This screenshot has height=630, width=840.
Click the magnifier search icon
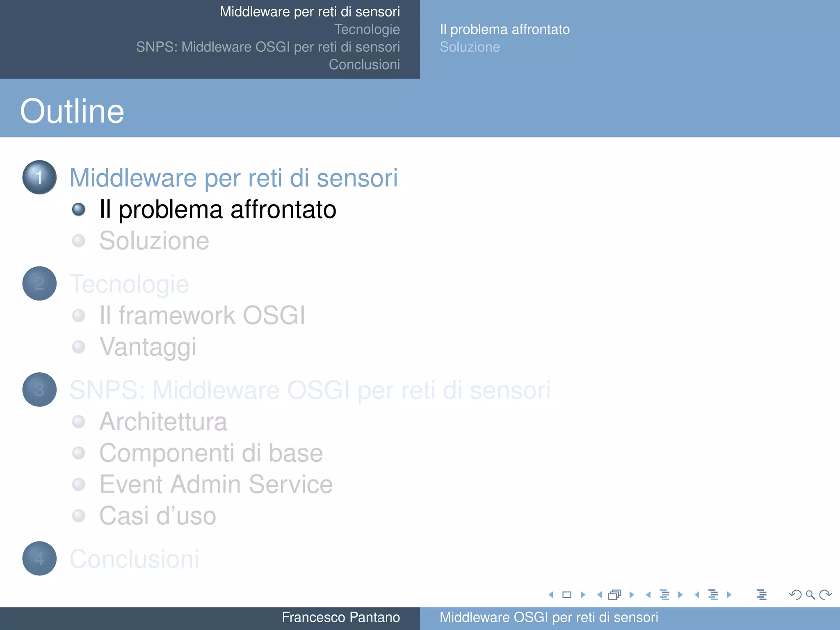coord(810,595)
